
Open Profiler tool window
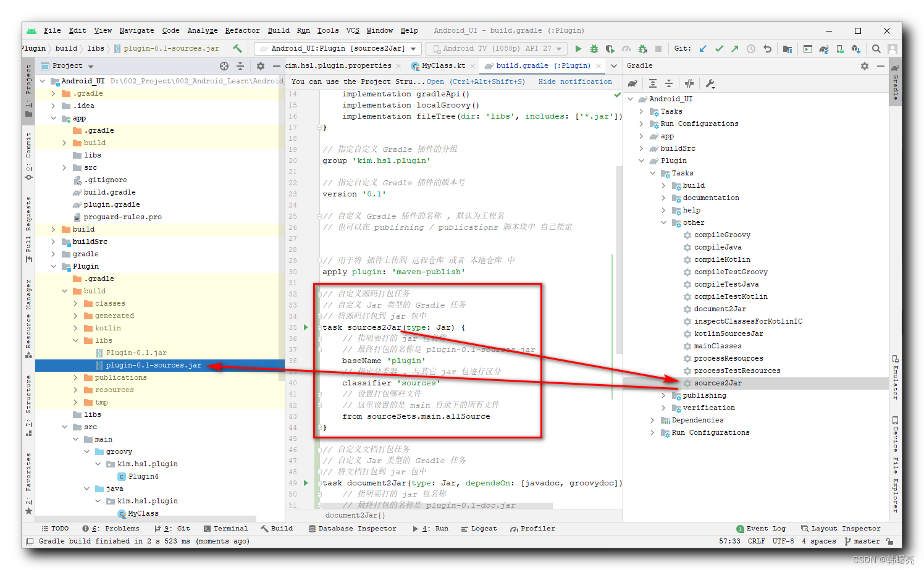tap(532, 529)
